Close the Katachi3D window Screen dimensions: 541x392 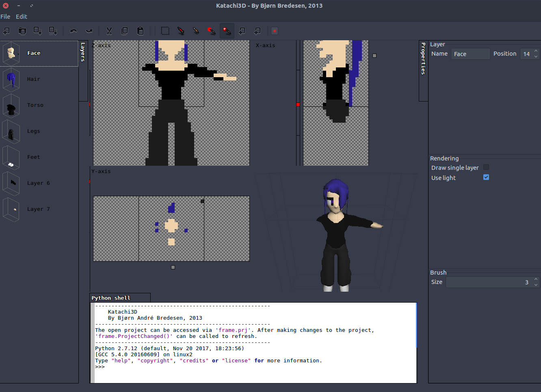click(6, 6)
